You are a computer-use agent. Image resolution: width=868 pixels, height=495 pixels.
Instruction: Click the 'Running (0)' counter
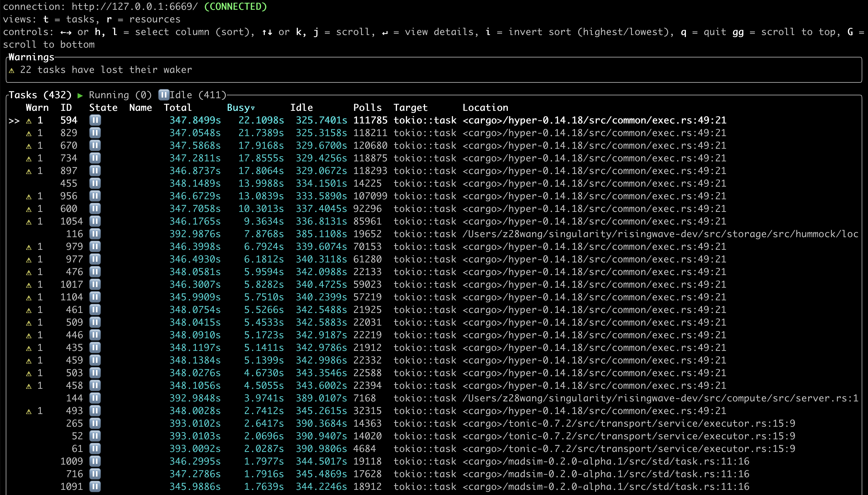coord(121,95)
